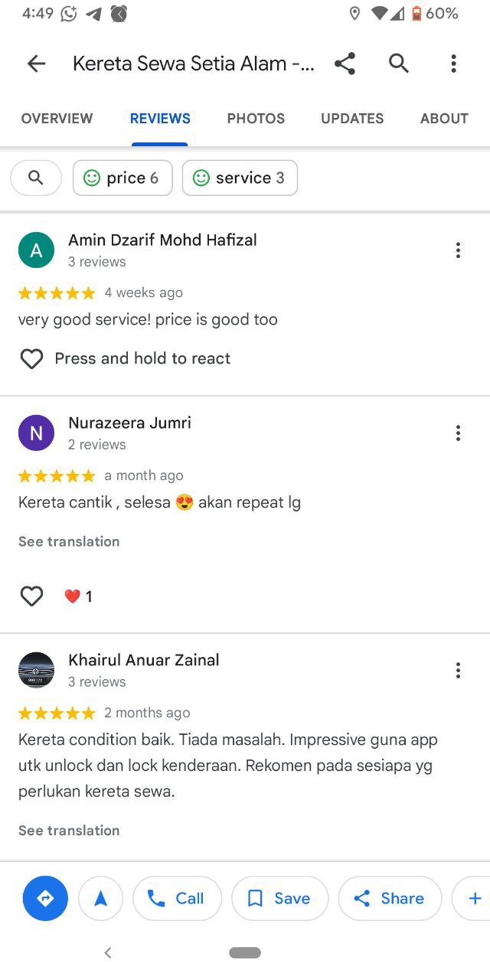Viewport: 490px width, 980px height.
Task: Toggle heart reaction on Nurazeera's review
Action: (31, 596)
